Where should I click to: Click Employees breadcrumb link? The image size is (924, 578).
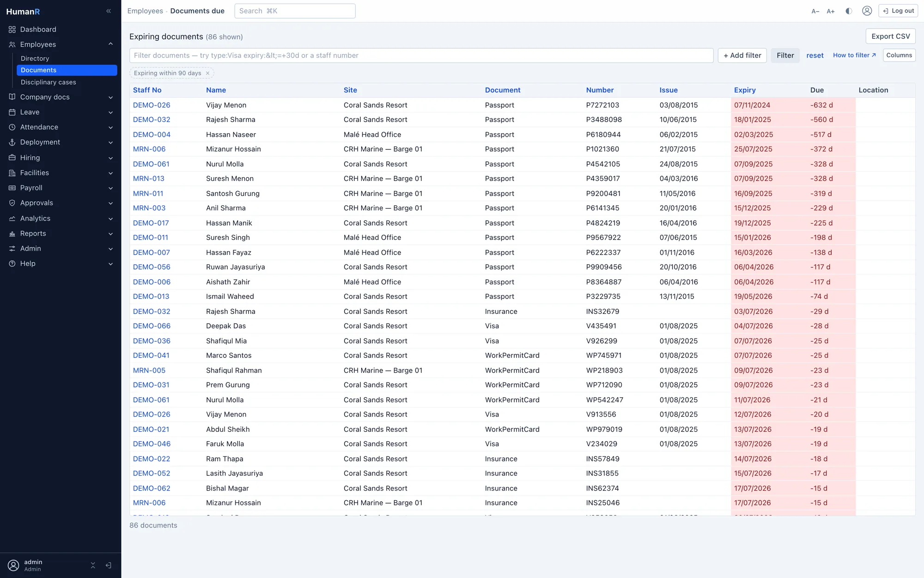point(145,11)
